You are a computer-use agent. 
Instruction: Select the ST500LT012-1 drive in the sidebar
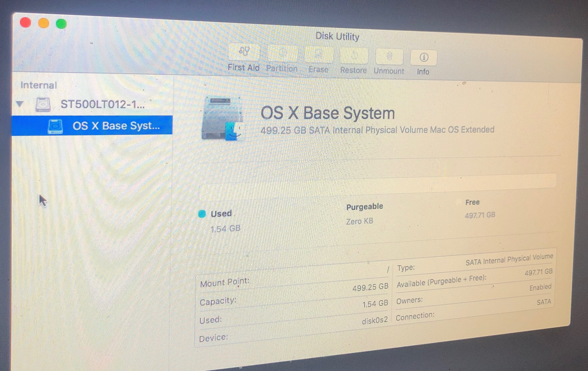[x=102, y=105]
